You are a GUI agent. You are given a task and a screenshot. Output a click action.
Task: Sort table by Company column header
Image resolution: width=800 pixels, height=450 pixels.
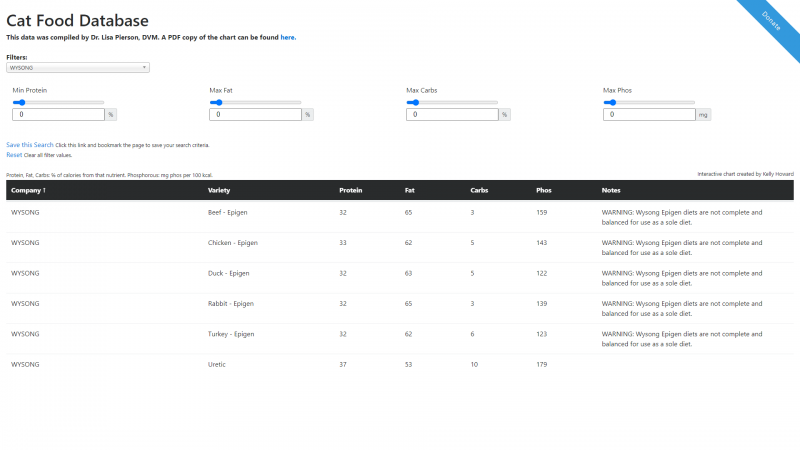tap(28, 190)
